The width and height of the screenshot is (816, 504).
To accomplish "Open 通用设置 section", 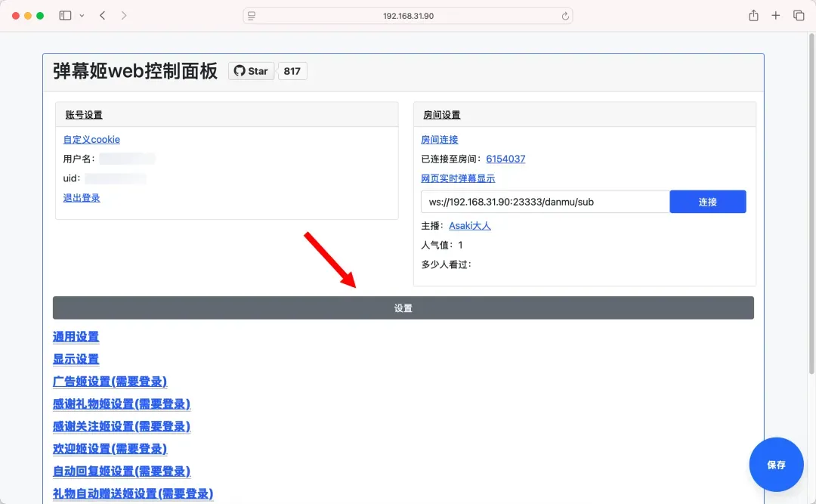I will coord(76,336).
